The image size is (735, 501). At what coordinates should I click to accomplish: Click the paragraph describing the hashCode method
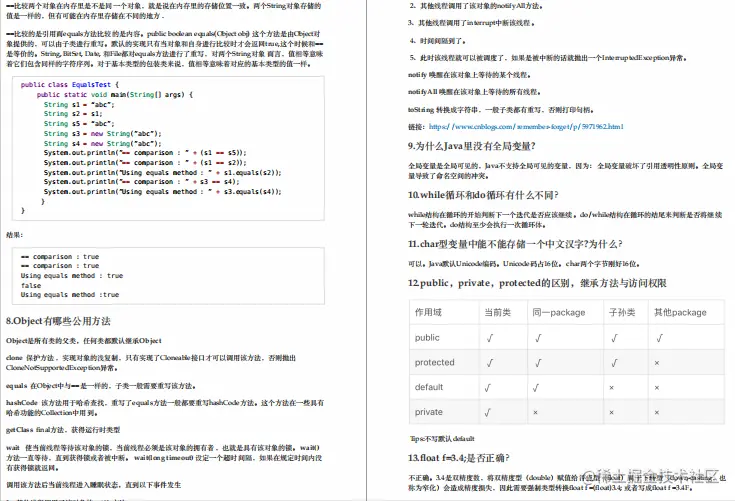tap(165, 408)
